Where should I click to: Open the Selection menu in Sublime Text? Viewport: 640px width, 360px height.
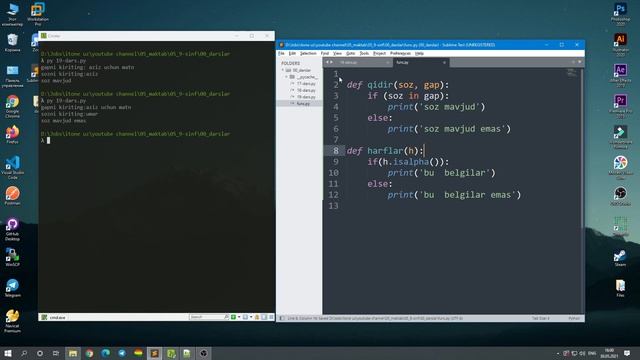(x=308, y=53)
